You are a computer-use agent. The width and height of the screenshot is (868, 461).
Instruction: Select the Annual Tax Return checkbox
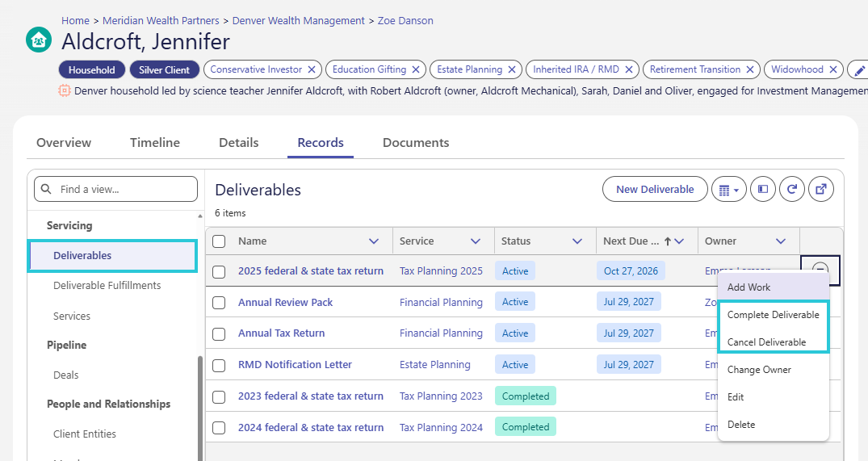tap(219, 334)
